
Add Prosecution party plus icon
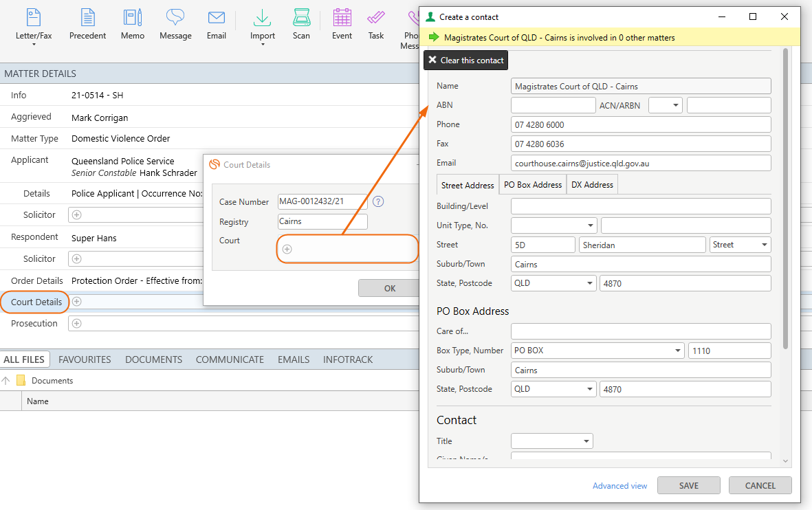click(x=76, y=324)
